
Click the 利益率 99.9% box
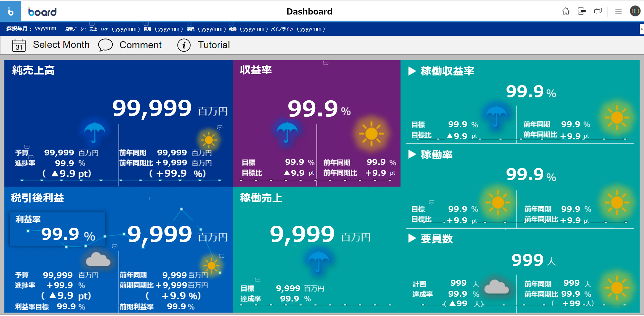(x=57, y=229)
